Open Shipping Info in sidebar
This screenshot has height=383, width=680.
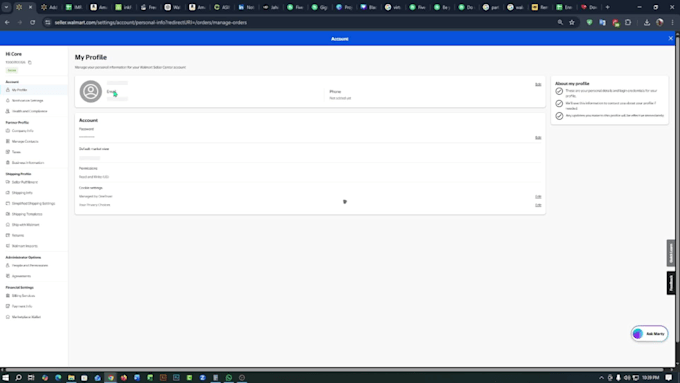tap(22, 193)
